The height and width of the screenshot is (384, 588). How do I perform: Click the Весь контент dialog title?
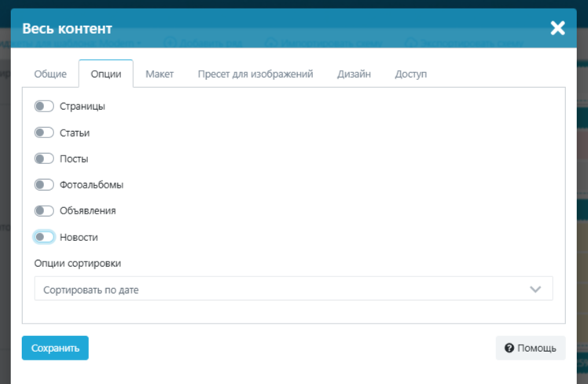click(67, 28)
